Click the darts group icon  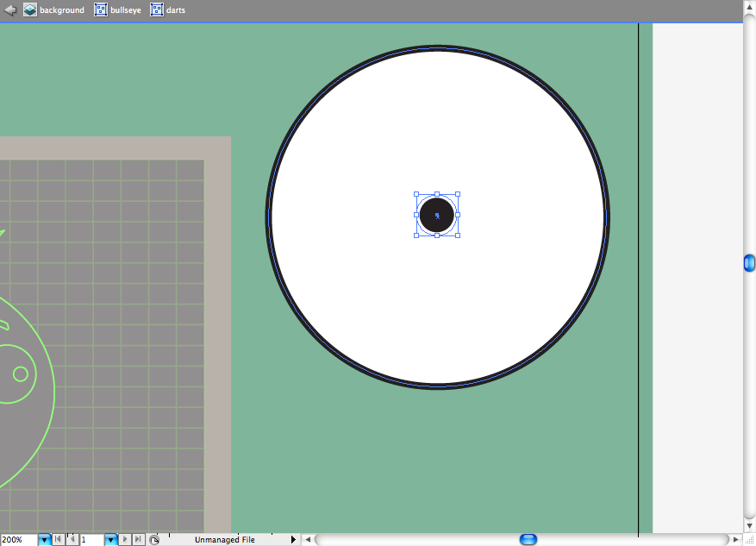(x=157, y=9)
